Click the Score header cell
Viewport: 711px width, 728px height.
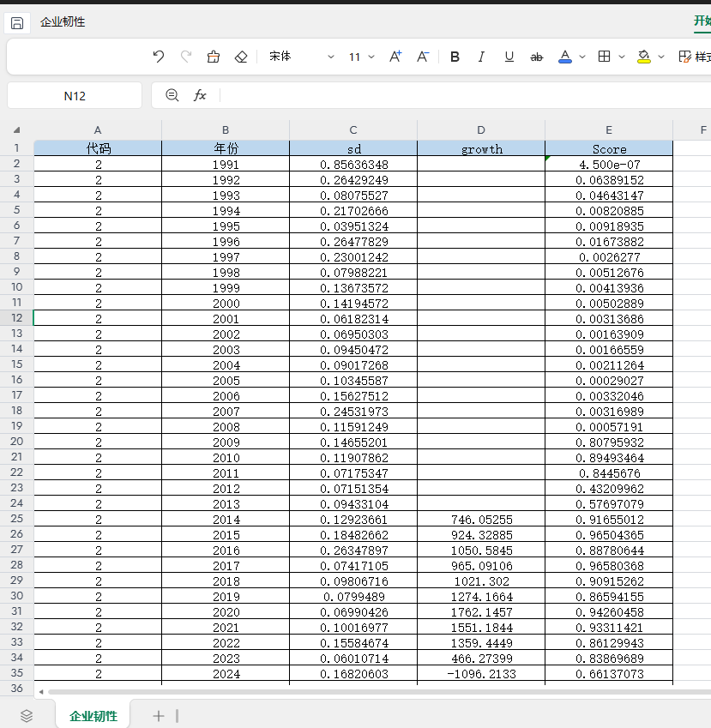point(608,148)
